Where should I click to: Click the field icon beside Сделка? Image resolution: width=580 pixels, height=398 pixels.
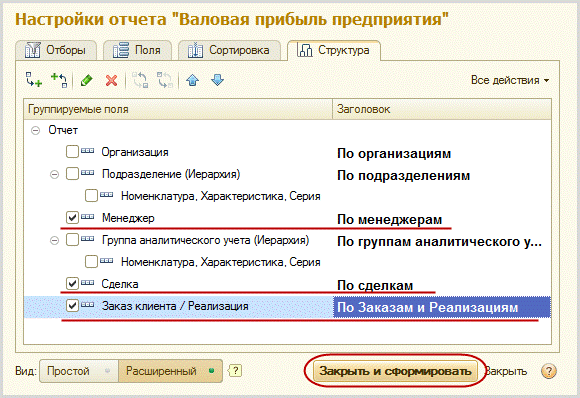(87, 283)
